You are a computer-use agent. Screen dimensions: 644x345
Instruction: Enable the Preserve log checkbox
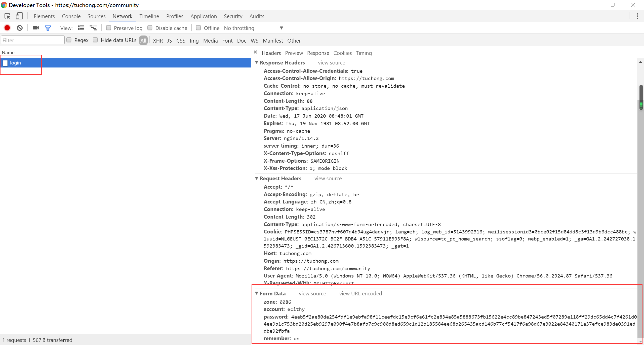coord(109,28)
